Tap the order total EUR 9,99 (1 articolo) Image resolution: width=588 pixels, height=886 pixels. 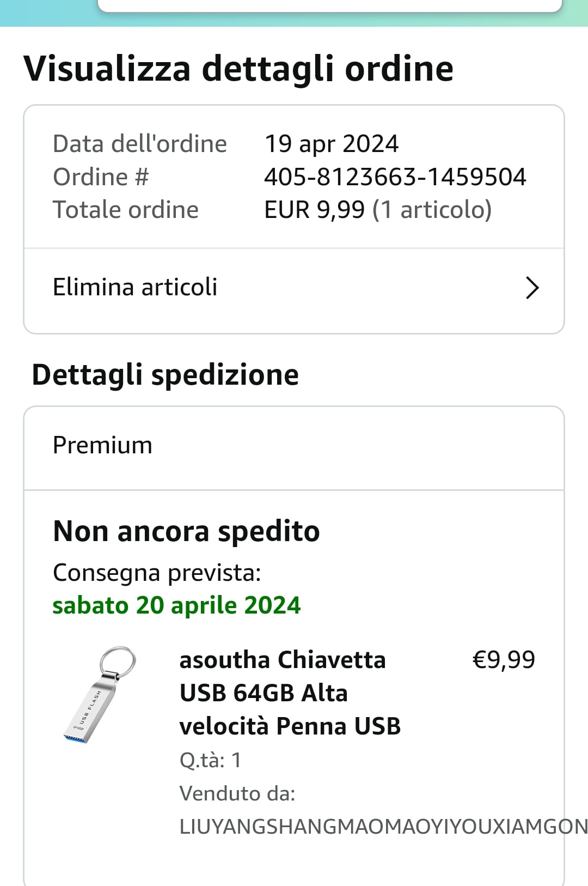click(x=378, y=210)
